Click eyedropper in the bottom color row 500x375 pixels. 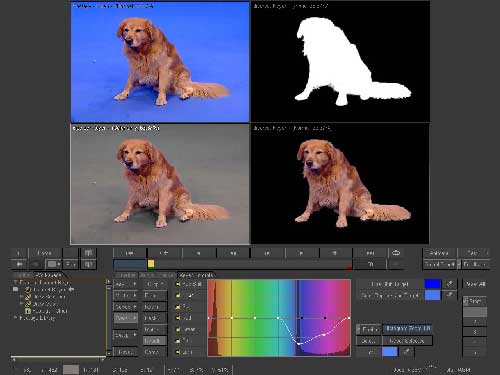point(406,351)
